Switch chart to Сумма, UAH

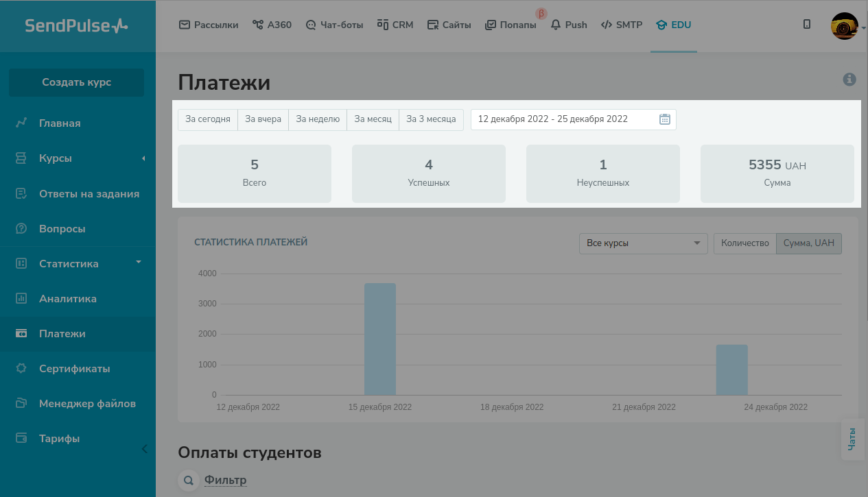point(809,243)
